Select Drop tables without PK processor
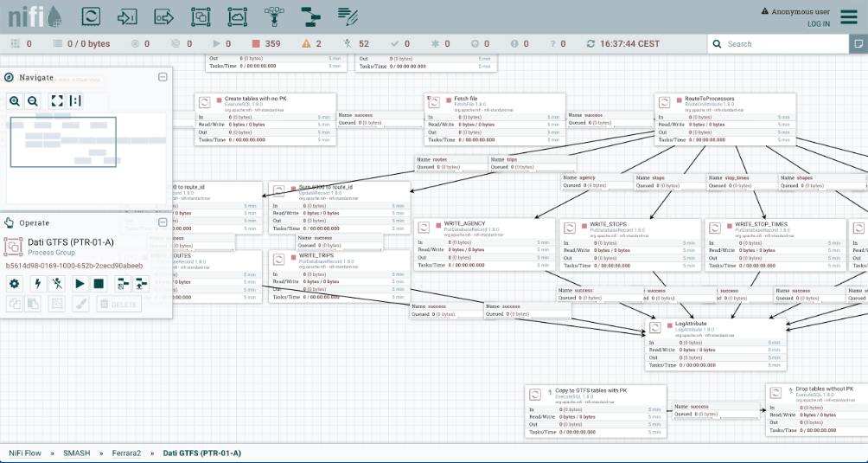868x463 pixels. tap(817, 411)
